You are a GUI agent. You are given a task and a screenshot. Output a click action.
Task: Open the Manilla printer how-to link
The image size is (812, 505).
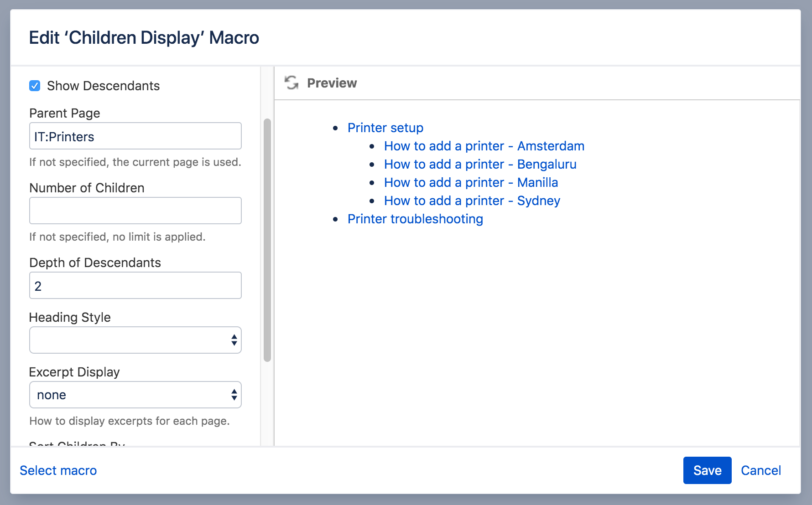tap(471, 182)
